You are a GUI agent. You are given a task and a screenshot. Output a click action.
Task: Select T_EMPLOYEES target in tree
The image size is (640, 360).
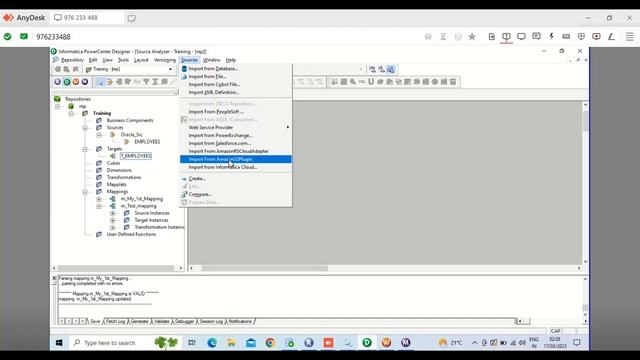[x=136, y=156]
